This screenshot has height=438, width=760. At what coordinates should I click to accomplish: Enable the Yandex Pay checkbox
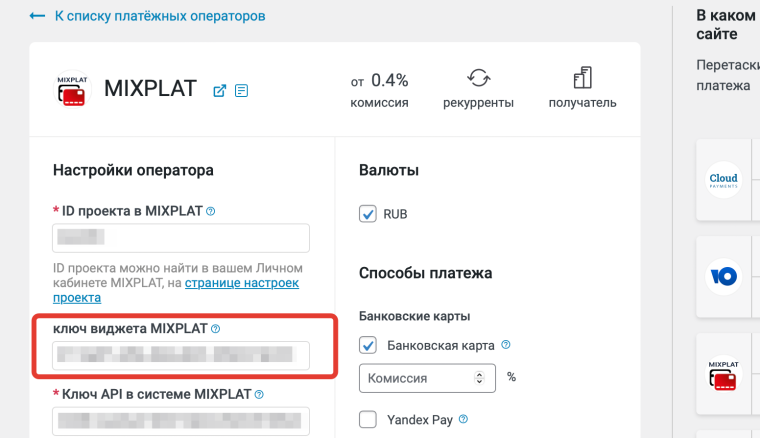pos(368,419)
